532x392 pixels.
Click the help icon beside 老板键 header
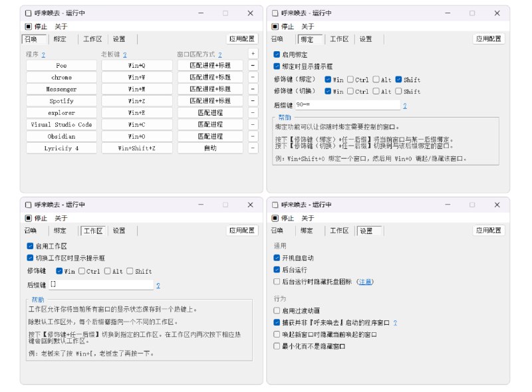tap(124, 53)
